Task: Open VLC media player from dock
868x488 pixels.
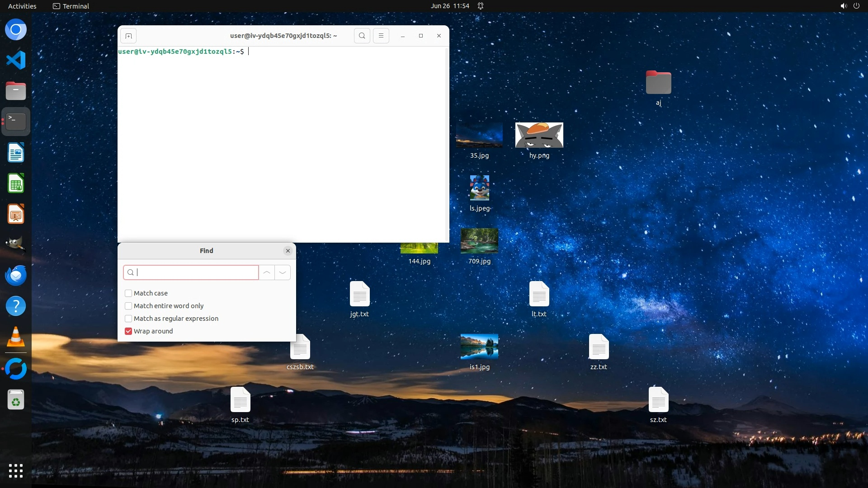Action: point(16,337)
